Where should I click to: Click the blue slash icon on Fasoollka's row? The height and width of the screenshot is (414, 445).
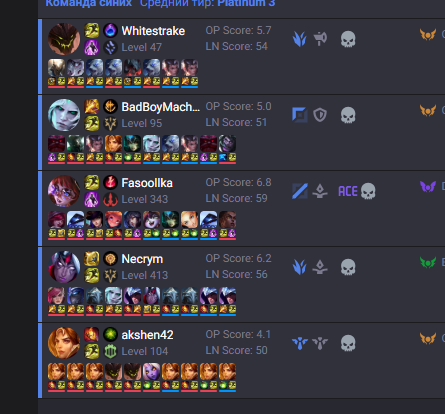coord(300,191)
